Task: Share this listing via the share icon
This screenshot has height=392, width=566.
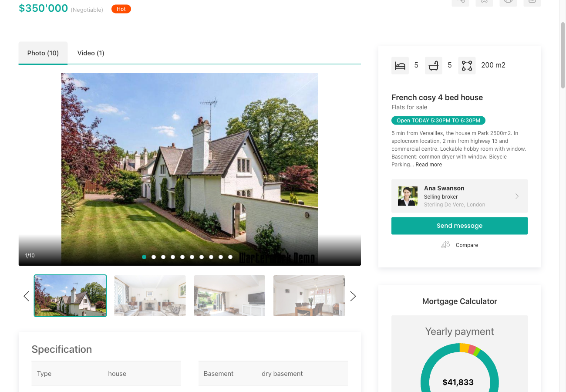Action: (460, 3)
